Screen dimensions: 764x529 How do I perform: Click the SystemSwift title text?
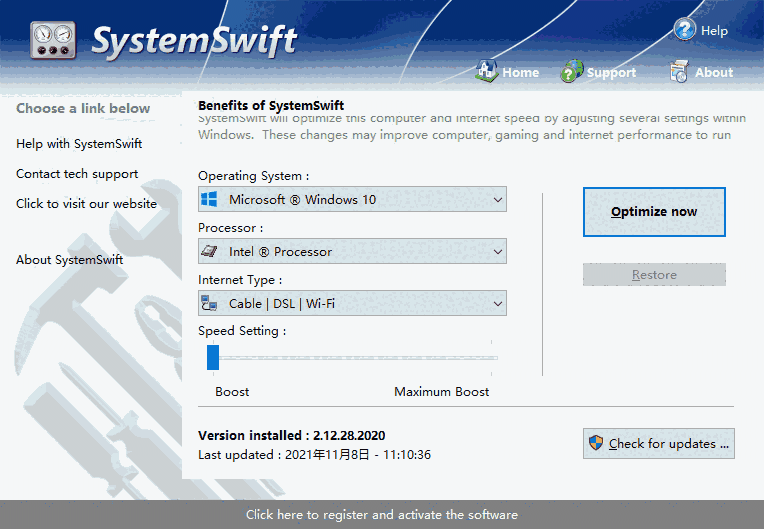click(194, 41)
